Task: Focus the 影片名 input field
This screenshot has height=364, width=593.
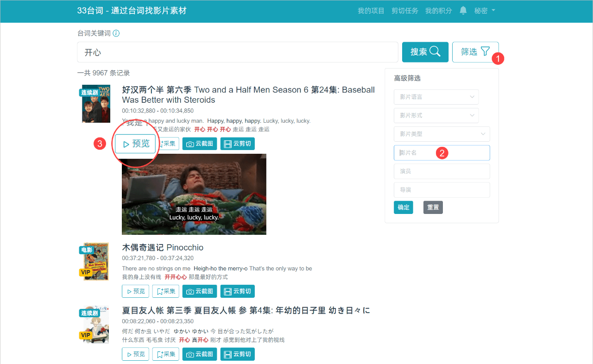Action: coord(442,153)
